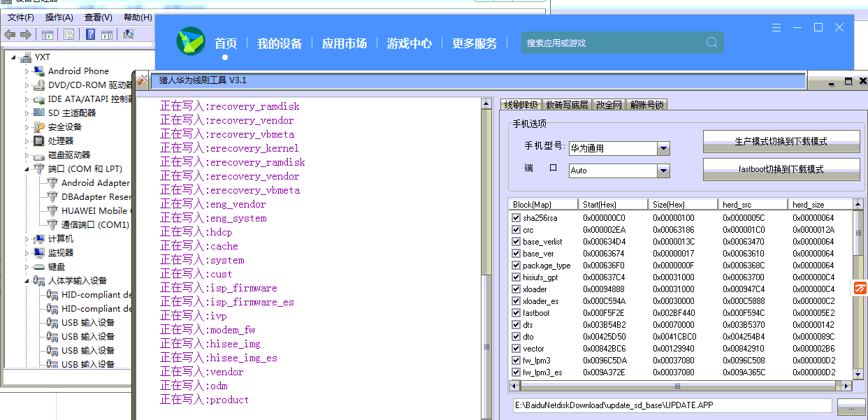Open the hamburger menu in blue app window
Image resolution: width=868 pixels, height=420 pixels.
point(776,28)
